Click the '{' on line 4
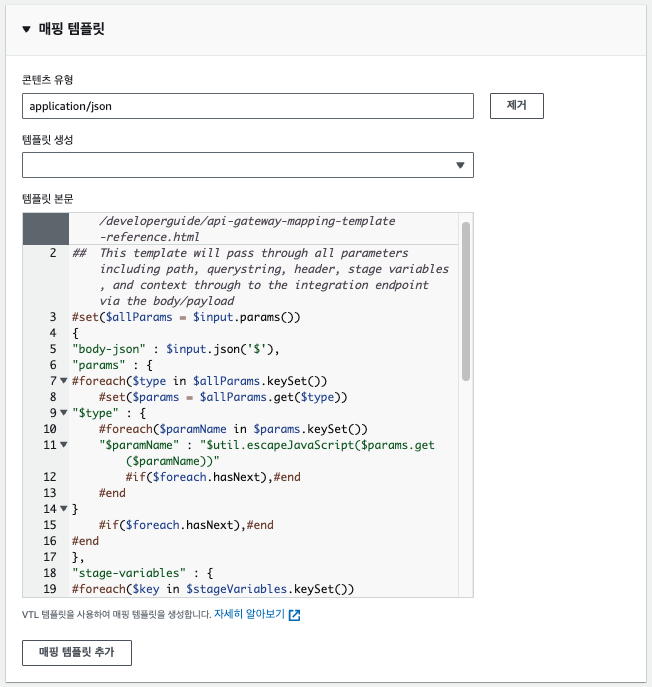 pos(75,333)
